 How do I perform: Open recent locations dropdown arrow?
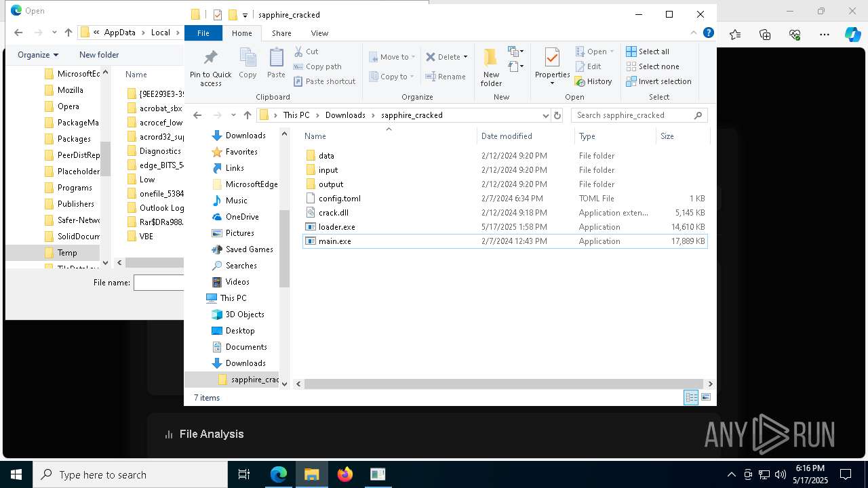click(233, 115)
